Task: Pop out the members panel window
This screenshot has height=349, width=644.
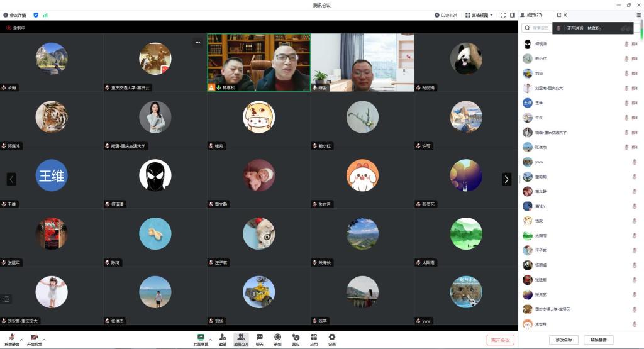Action: coord(558,15)
